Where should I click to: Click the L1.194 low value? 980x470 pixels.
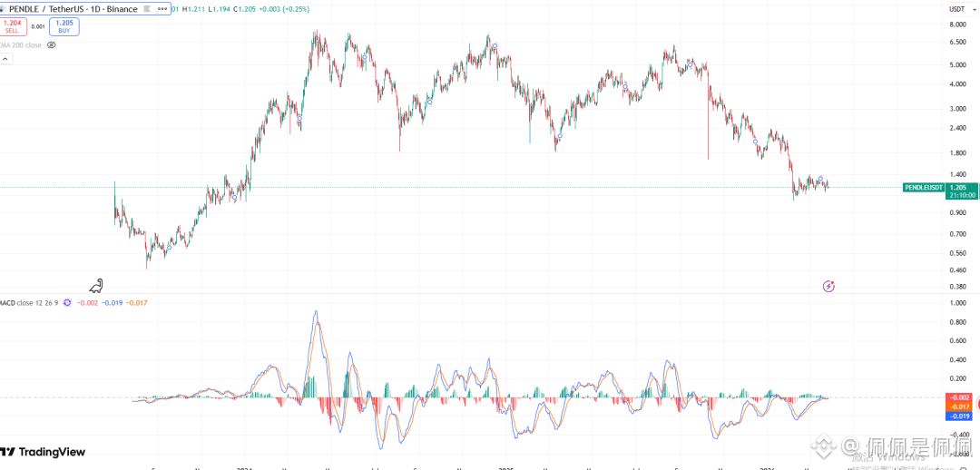pyautogui.click(x=219, y=9)
